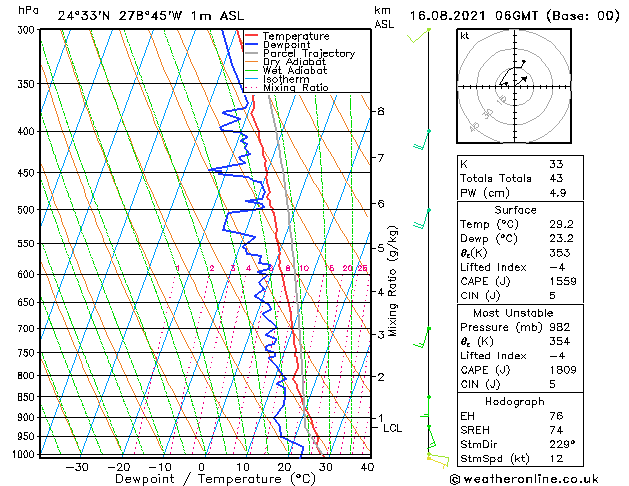Click the 8 km altitude label

[381, 111]
